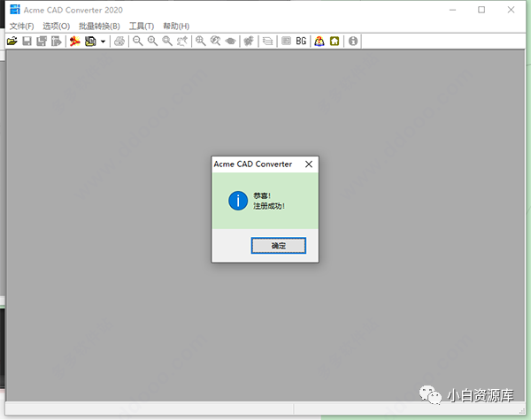Click the 恭喜! text in the dialog

pos(262,195)
